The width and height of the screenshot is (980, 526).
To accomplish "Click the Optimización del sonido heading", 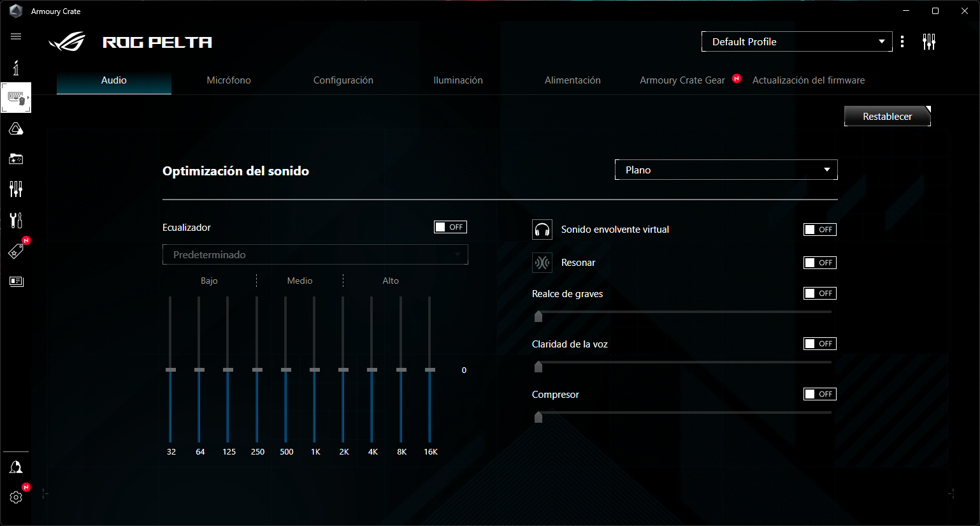I will tap(236, 171).
